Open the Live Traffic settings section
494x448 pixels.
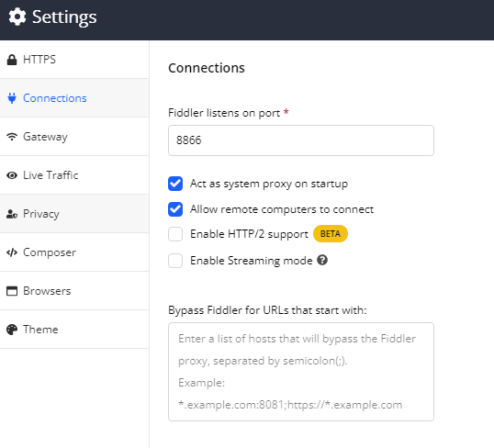[x=74, y=175]
